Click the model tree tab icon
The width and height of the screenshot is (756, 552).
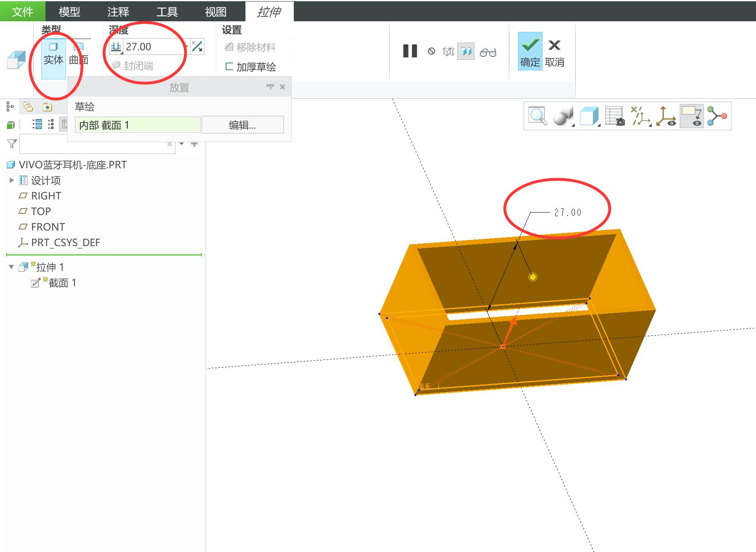pyautogui.click(x=10, y=107)
